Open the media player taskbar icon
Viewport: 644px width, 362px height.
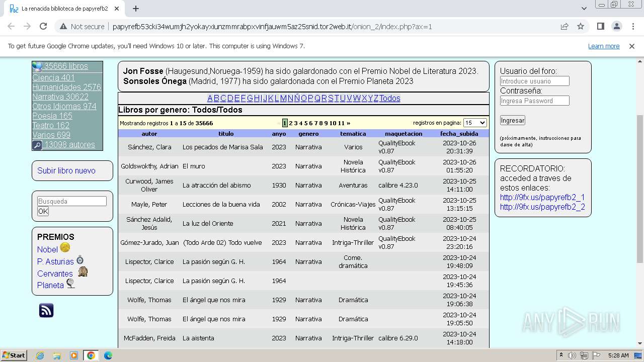(x=74, y=355)
